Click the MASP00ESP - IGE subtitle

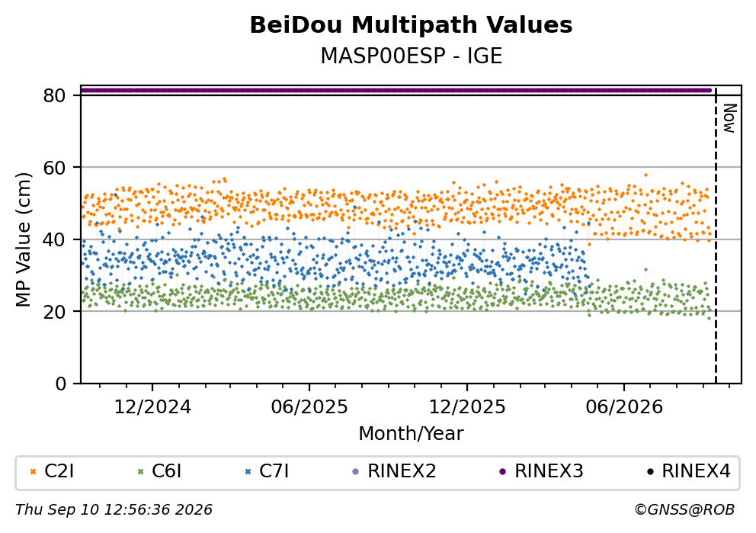(x=412, y=56)
